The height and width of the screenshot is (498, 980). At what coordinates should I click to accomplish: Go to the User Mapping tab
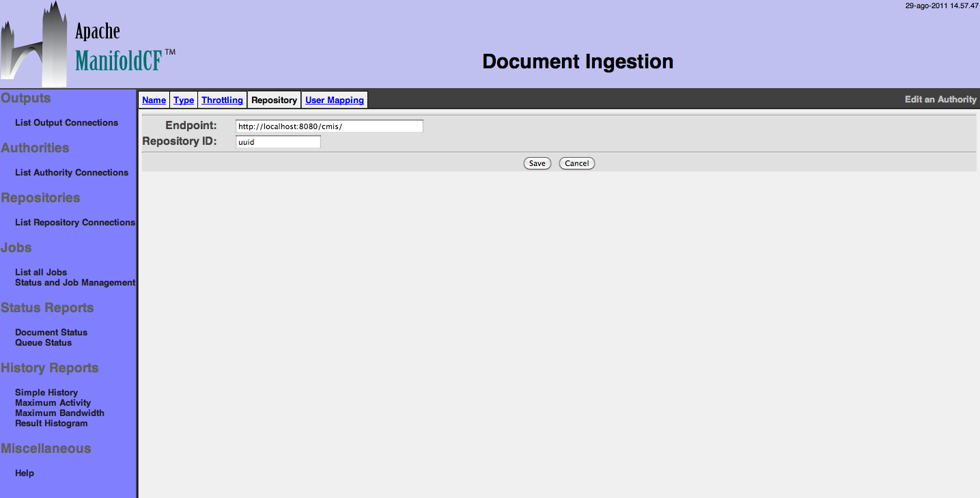click(334, 100)
